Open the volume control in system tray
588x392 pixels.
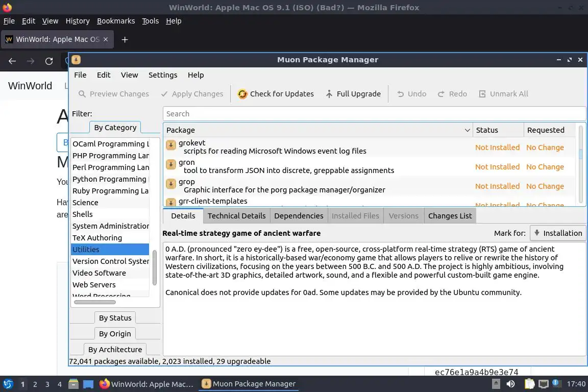510,384
